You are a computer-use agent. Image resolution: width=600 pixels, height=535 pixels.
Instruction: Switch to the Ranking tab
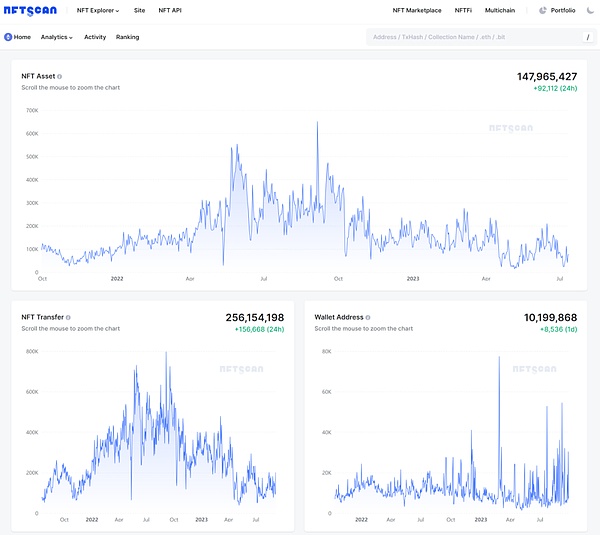pyautogui.click(x=127, y=37)
